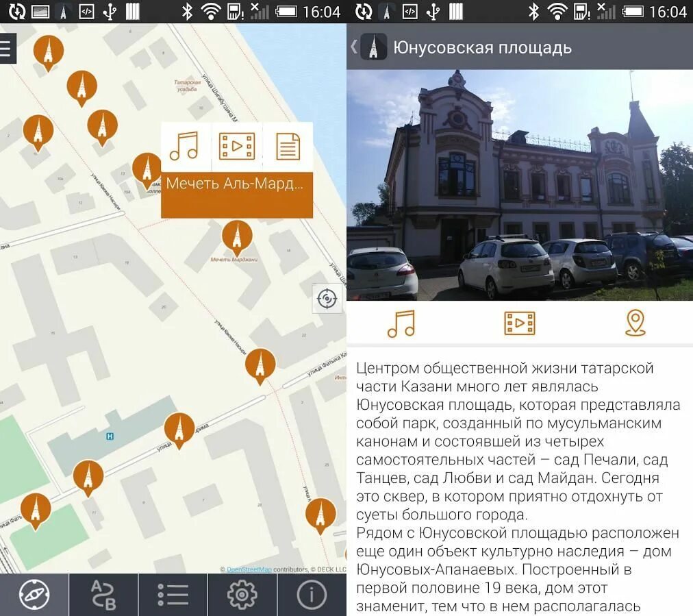Open the info tab
The height and width of the screenshot is (616, 693).
click(x=312, y=594)
